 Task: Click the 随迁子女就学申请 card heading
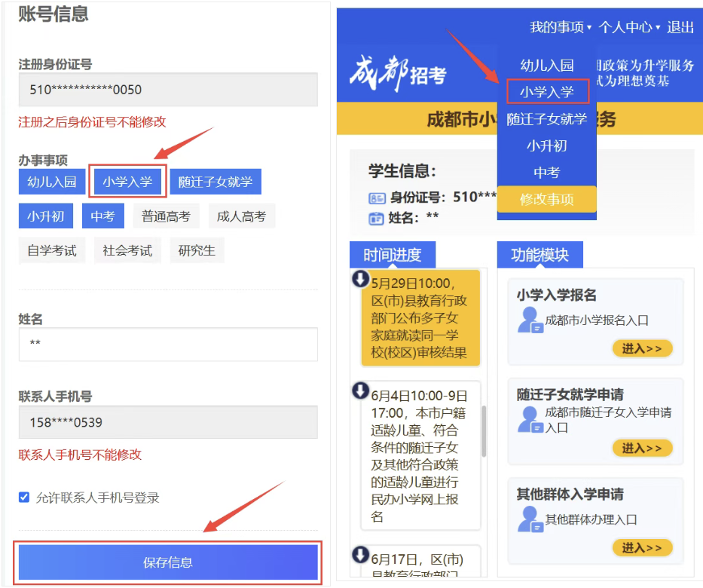[570, 395]
